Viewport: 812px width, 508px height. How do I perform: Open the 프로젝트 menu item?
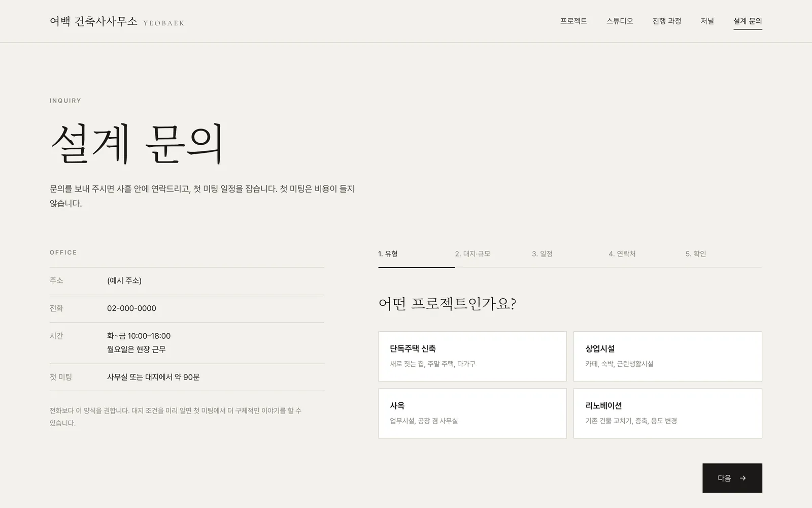click(x=573, y=21)
